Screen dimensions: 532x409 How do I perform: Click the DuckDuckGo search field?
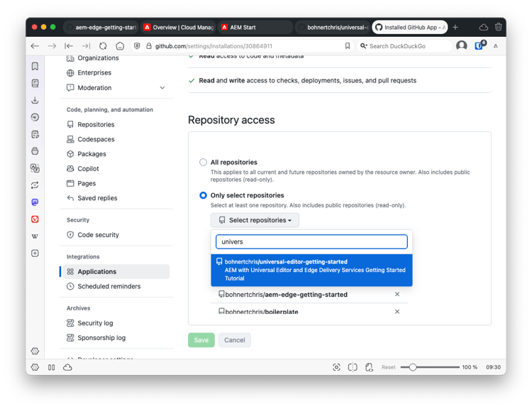(x=404, y=46)
